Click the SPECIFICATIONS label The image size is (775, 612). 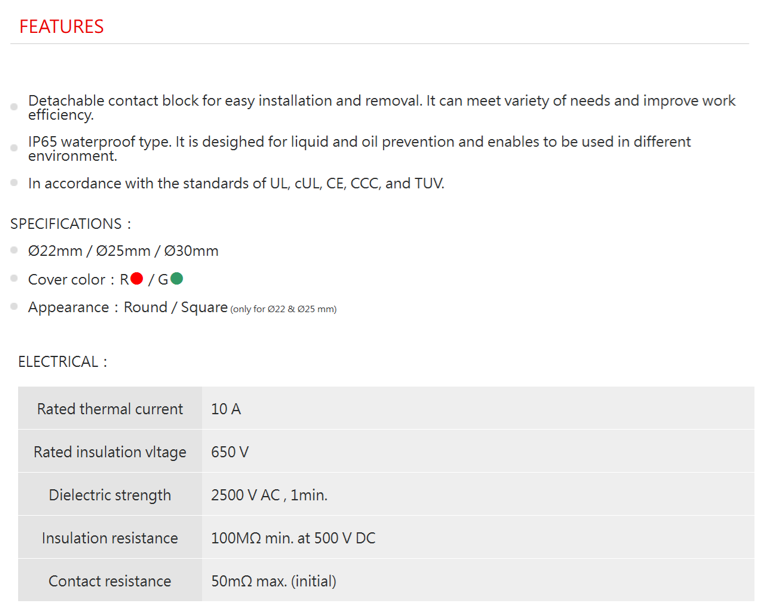coord(70,224)
